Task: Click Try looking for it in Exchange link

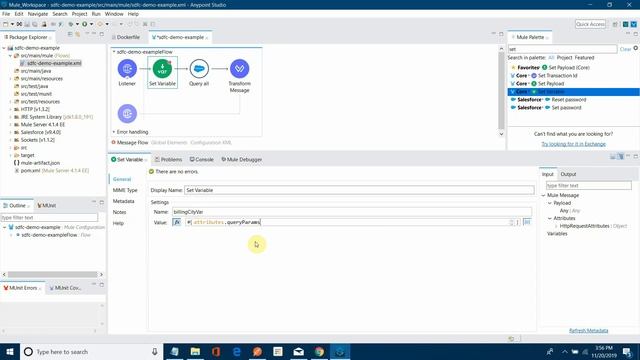Action: (x=573, y=144)
